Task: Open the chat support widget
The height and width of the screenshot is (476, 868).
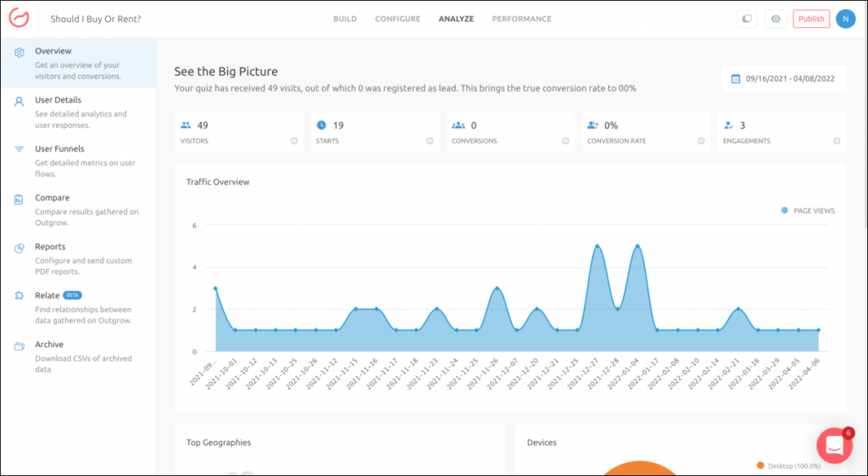Action: pyautogui.click(x=834, y=445)
